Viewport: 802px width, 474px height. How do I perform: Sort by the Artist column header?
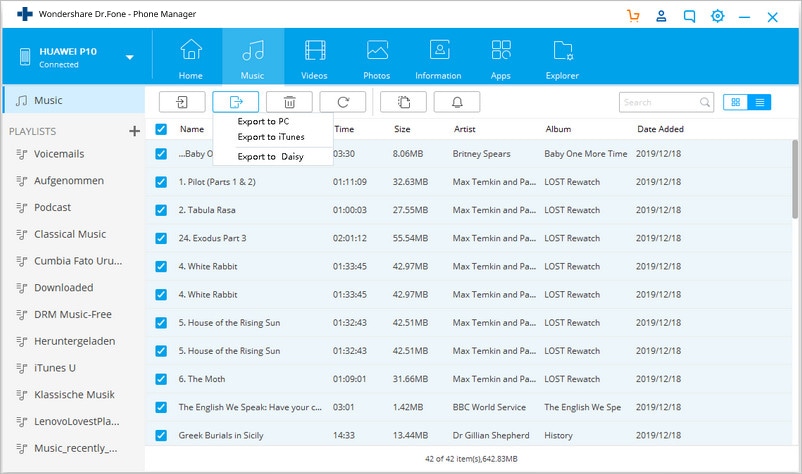point(464,129)
